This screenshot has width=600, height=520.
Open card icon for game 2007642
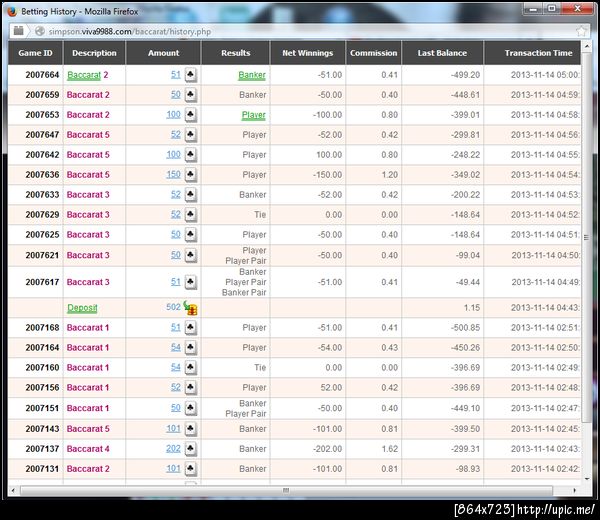coord(191,155)
